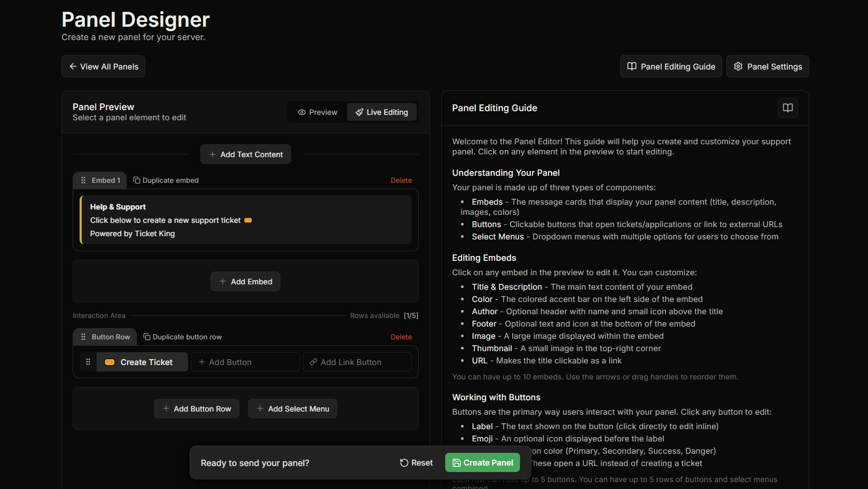Click the Add Link Button placeholder
The height and width of the screenshot is (489, 868).
pos(357,362)
